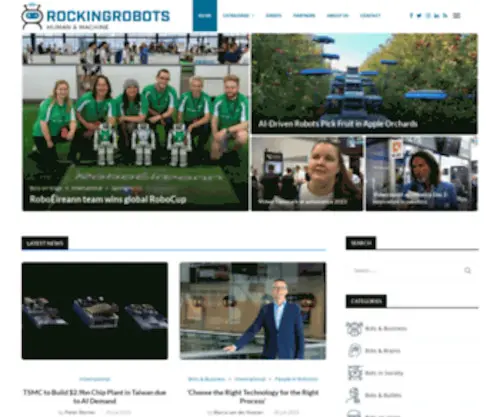Image resolution: width=500 pixels, height=417 pixels.
Task: Click the People in Robotics tag above second article
Action: coord(296,379)
